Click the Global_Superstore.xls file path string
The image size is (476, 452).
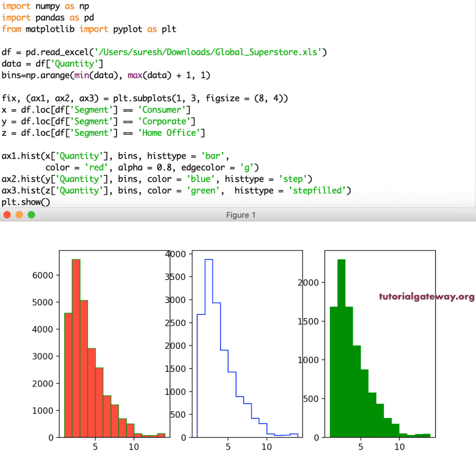click(208, 52)
